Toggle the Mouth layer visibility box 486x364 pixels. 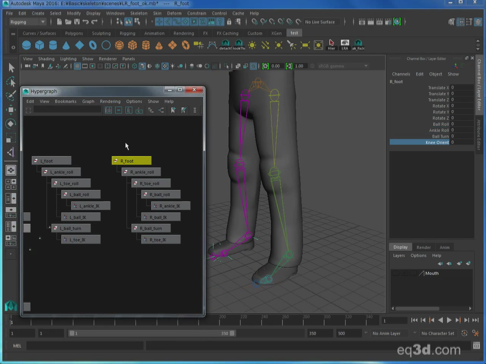tap(396, 273)
